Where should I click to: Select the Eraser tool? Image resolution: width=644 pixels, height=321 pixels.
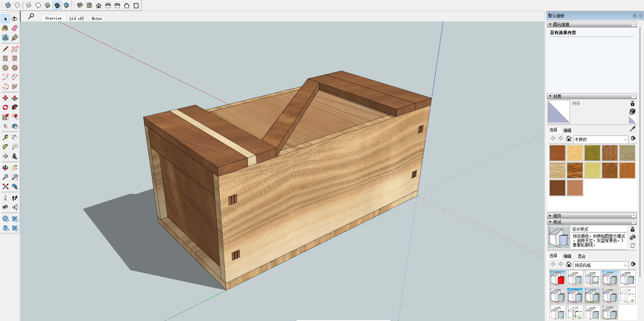[15, 28]
